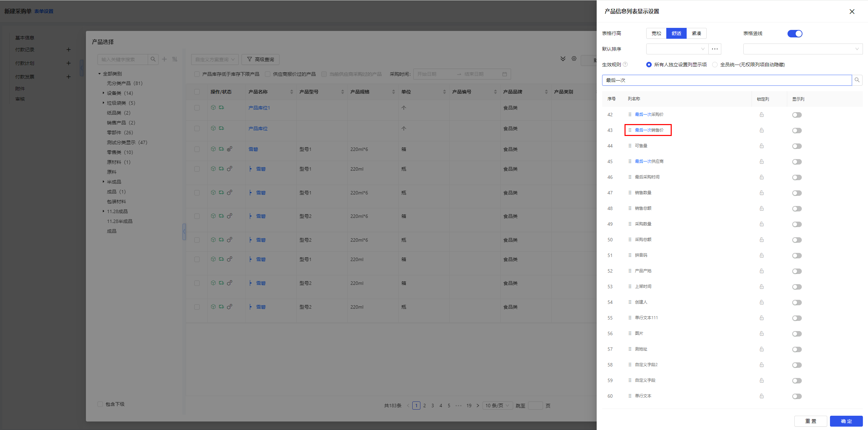This screenshot has width=868, height=430.
Task: Enable display of 最后一次销售价 column
Action: (x=797, y=131)
